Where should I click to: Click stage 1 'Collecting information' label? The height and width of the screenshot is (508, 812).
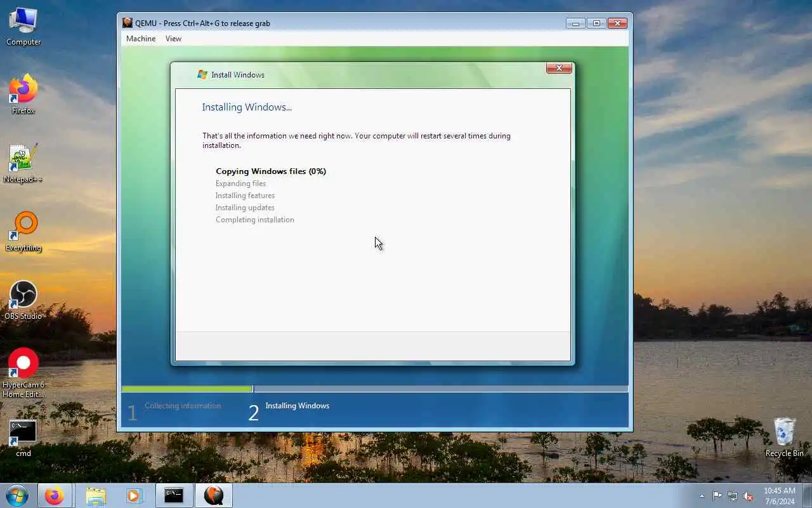click(x=183, y=406)
